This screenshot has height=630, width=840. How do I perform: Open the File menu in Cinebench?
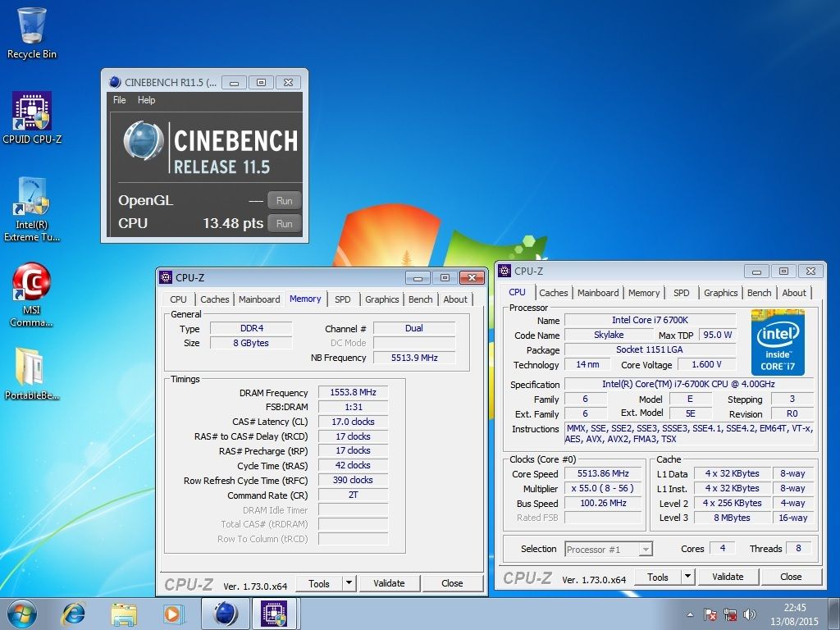[x=120, y=100]
